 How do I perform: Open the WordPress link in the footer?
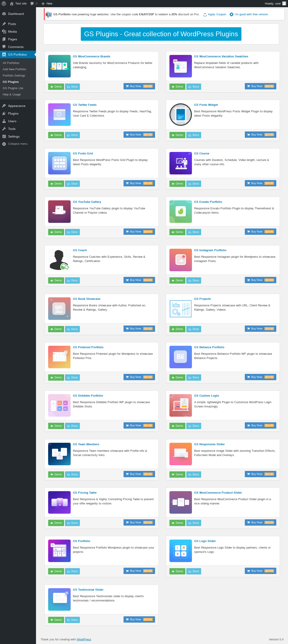(x=84, y=639)
